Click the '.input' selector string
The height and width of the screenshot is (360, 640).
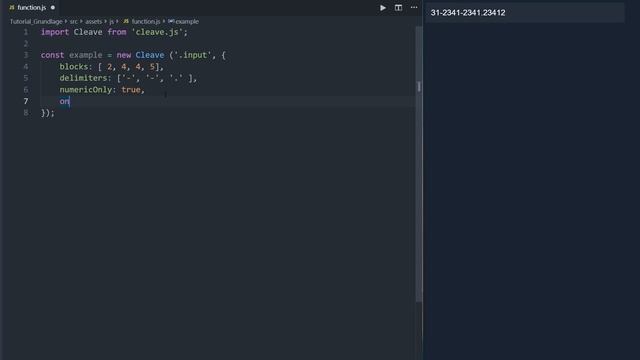click(193, 55)
